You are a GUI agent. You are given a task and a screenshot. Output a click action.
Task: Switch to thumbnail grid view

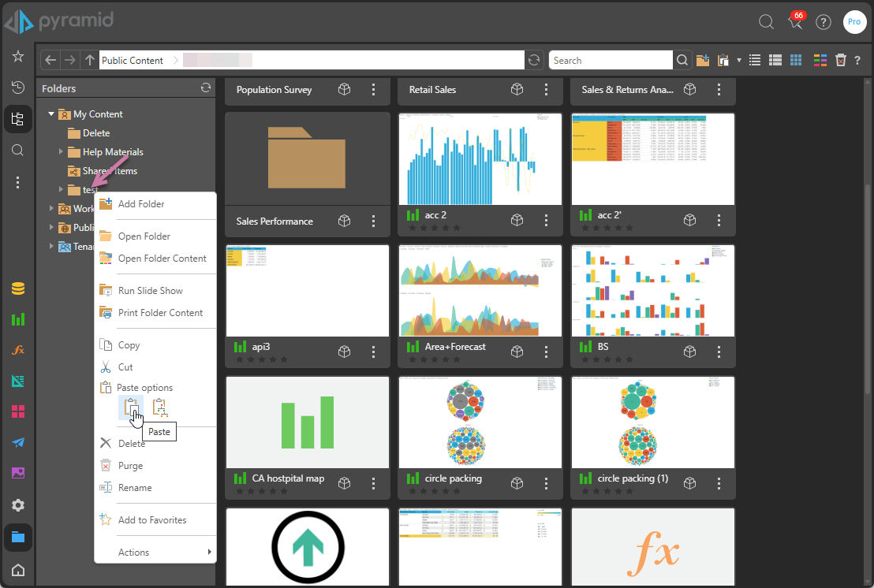pos(796,61)
